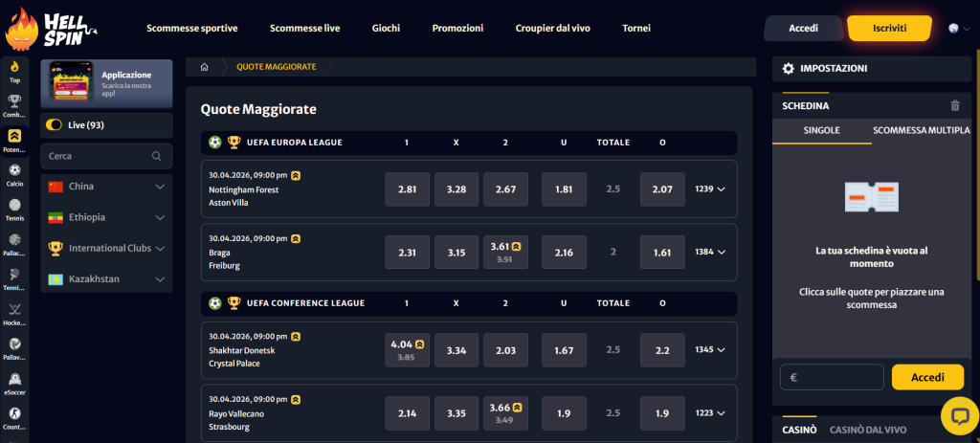Click the search magnifier icon
Screen dimensions: 980x443
pyautogui.click(x=156, y=156)
